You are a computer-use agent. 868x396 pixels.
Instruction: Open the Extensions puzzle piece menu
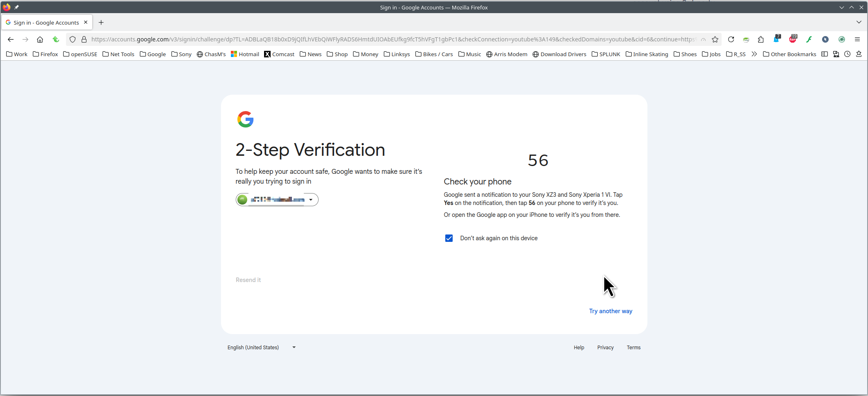click(761, 39)
